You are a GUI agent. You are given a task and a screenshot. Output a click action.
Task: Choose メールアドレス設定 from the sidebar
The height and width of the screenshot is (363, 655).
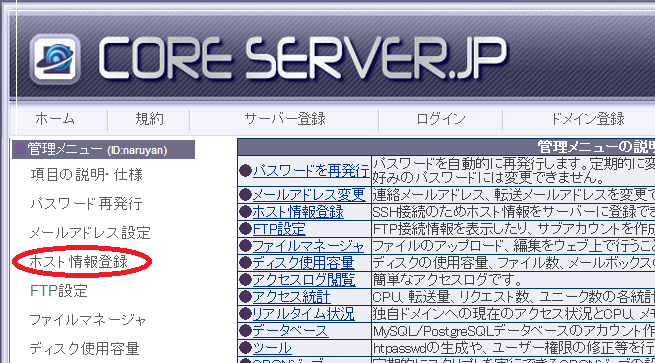(90, 233)
